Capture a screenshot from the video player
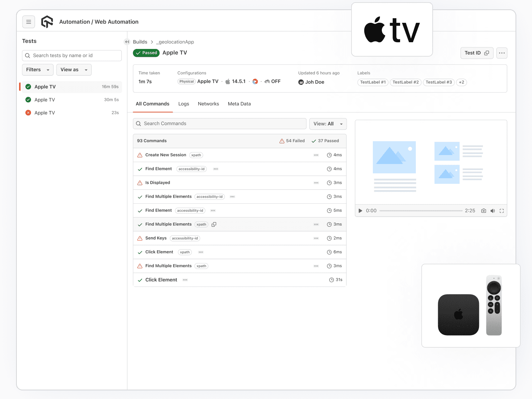Screen dimensions: 532x399 coord(483,211)
